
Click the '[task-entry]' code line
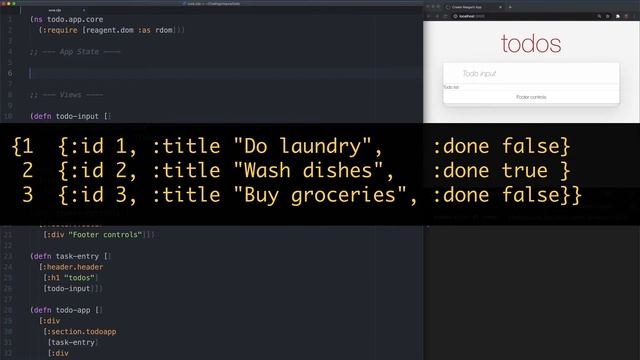[x=73, y=342]
